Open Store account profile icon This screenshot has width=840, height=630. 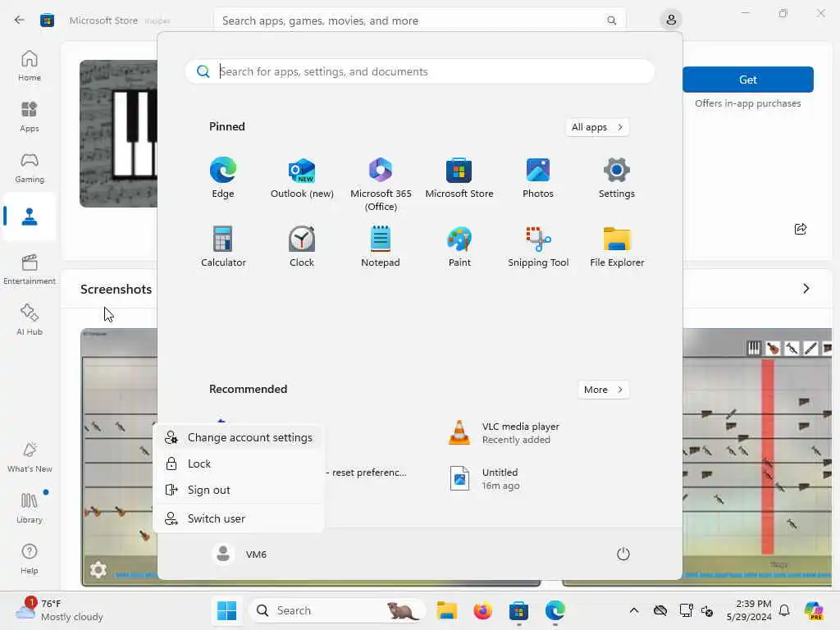pyautogui.click(x=671, y=20)
